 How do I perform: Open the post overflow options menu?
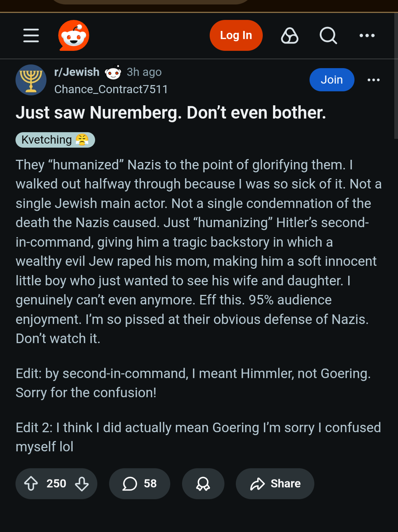point(373,80)
